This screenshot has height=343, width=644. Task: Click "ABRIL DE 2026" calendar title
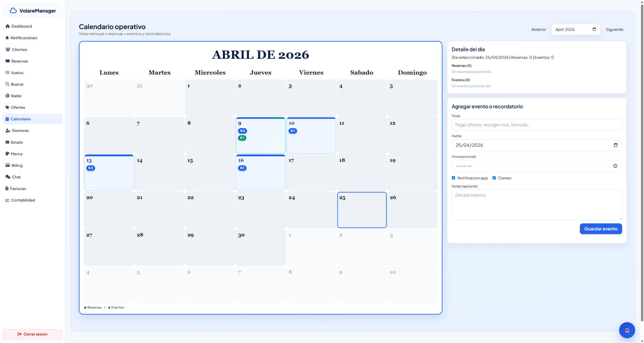coord(260,55)
